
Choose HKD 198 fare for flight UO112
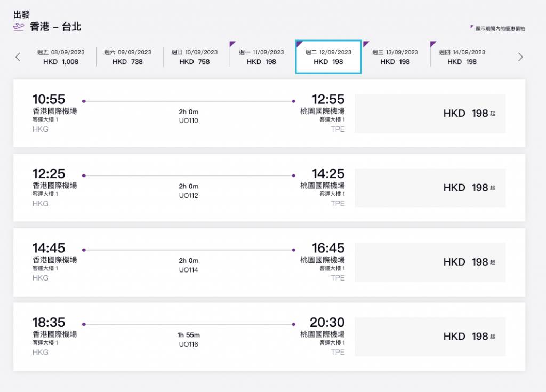[x=430, y=188]
